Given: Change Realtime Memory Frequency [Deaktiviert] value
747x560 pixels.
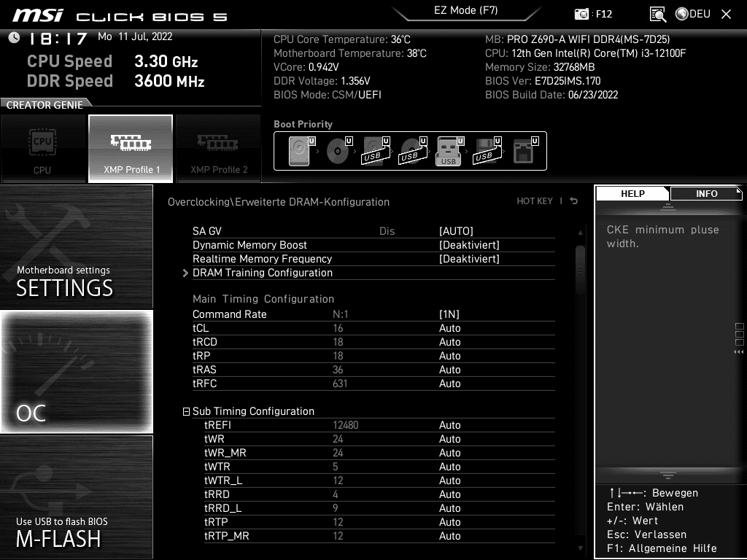Looking at the screenshot, I should [x=469, y=259].
